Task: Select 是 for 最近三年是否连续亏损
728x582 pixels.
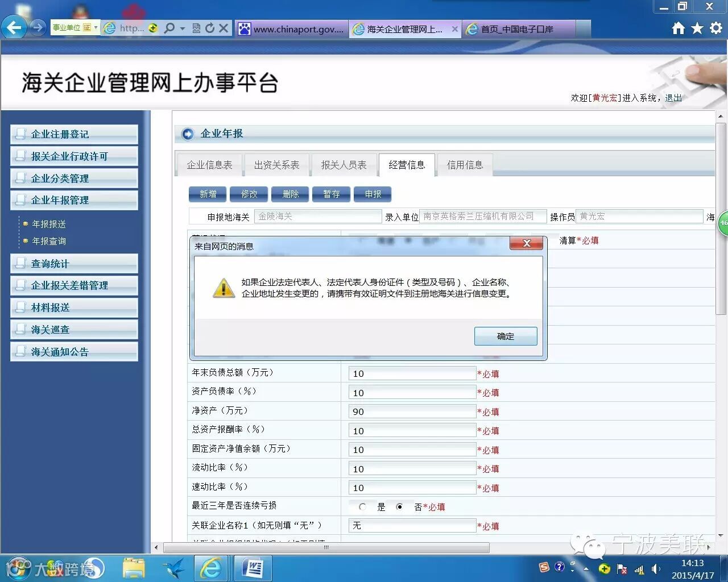Action: pos(362,506)
